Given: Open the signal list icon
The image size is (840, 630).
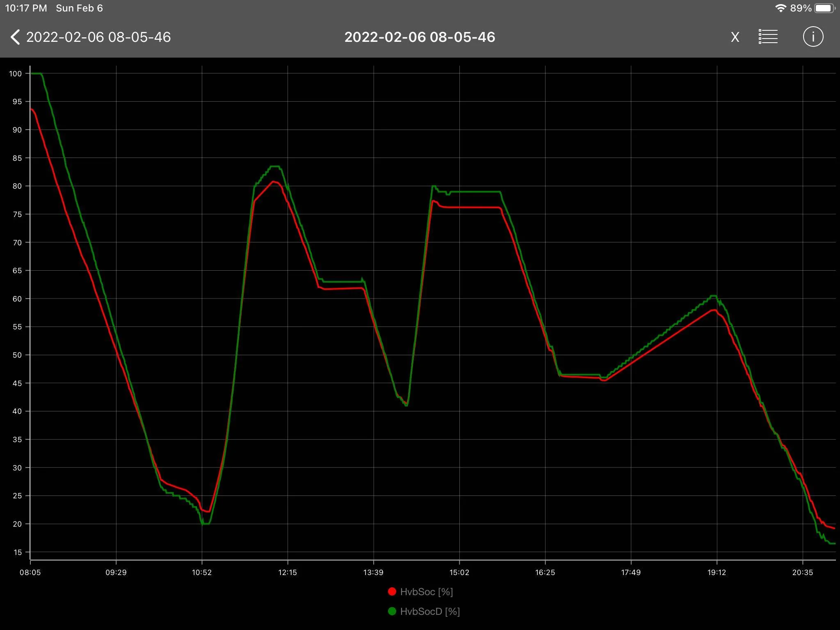Looking at the screenshot, I should 768,37.
